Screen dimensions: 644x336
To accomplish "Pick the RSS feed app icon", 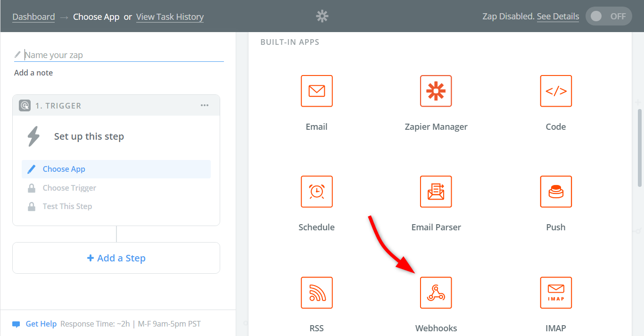I will tap(317, 293).
